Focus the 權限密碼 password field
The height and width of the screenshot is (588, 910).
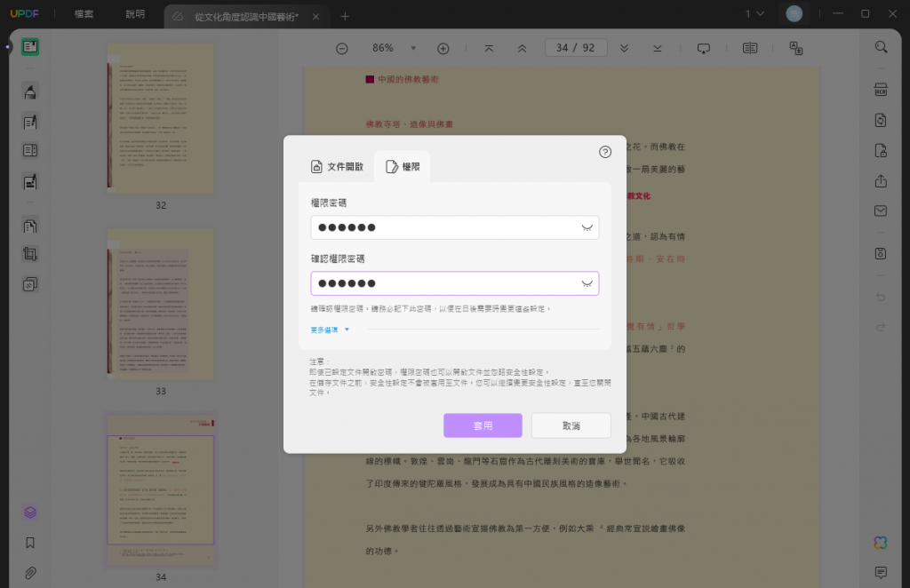click(x=454, y=228)
